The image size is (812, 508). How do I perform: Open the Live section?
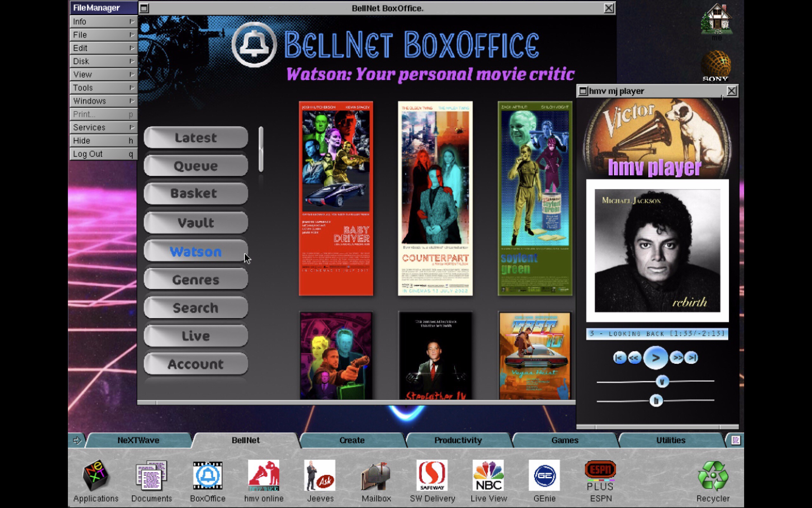click(196, 336)
